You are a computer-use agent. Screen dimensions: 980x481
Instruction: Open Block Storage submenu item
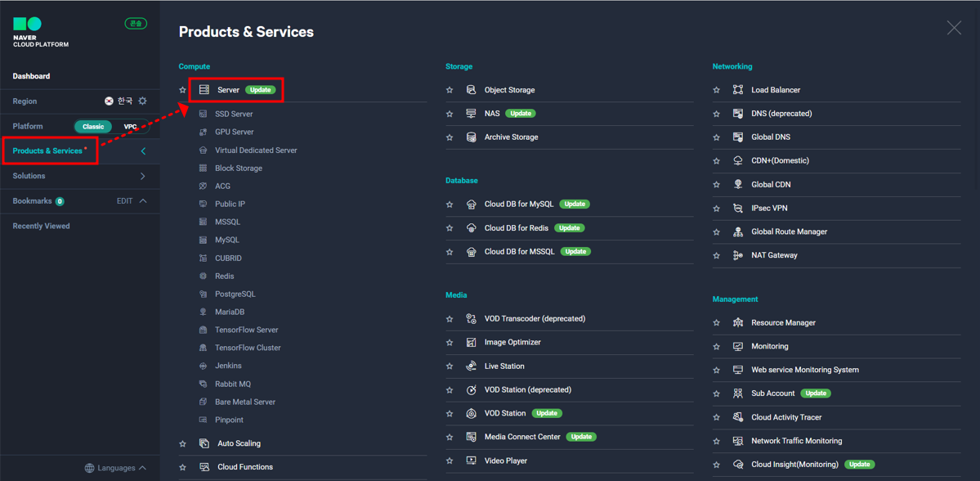pos(239,169)
